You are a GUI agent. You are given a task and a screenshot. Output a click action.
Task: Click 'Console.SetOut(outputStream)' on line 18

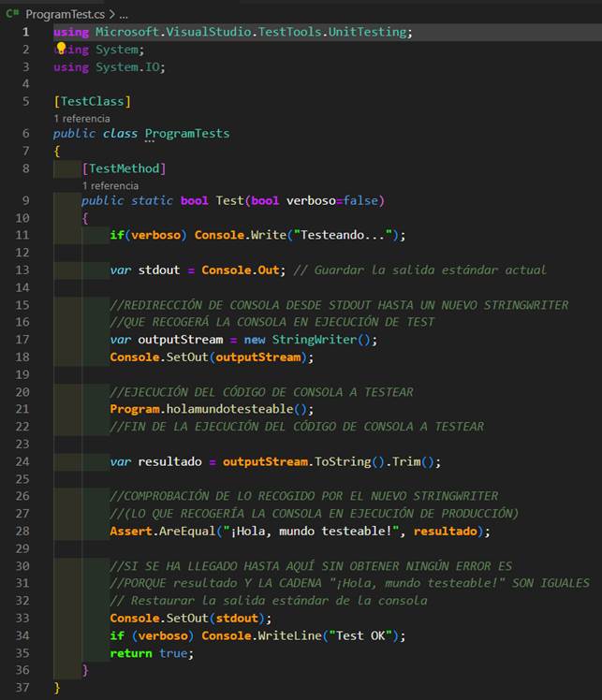tap(209, 357)
